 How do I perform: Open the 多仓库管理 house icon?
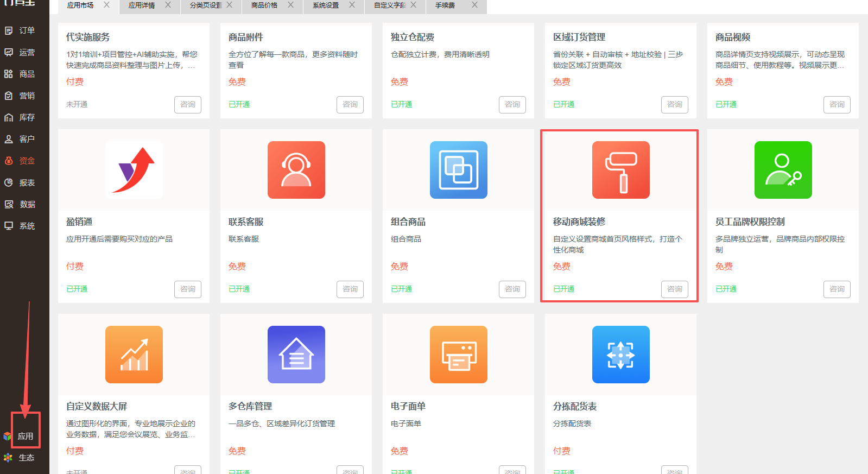pos(296,355)
